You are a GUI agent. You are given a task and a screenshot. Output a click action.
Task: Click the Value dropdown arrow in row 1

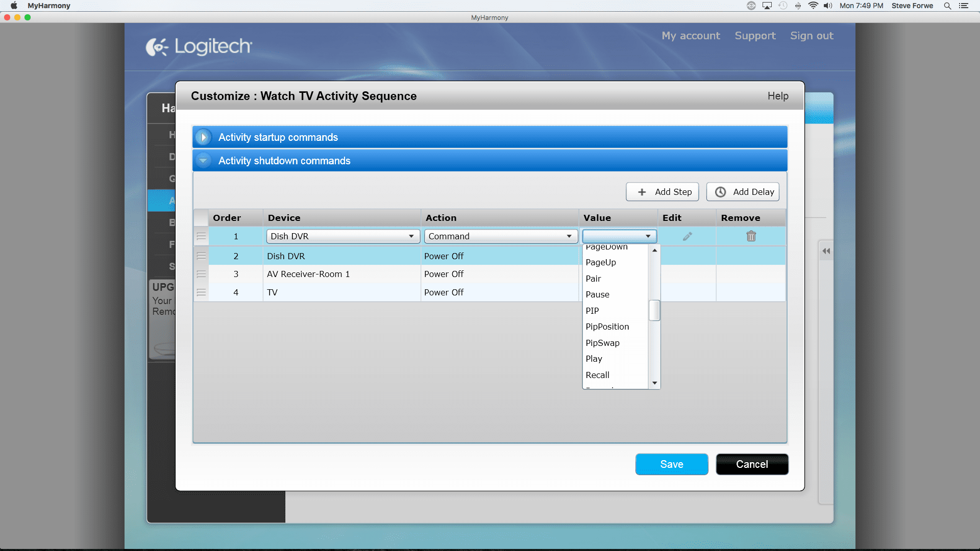648,236
